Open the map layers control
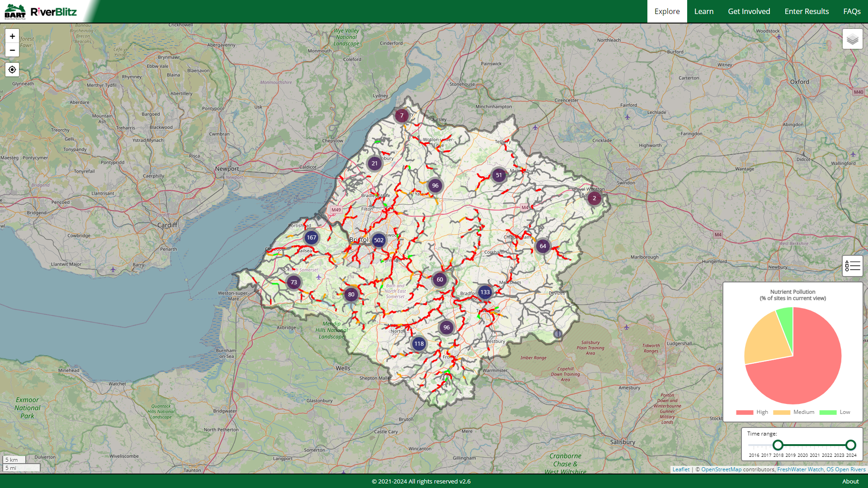Screen dimensions: 868x488 pyautogui.click(x=853, y=39)
